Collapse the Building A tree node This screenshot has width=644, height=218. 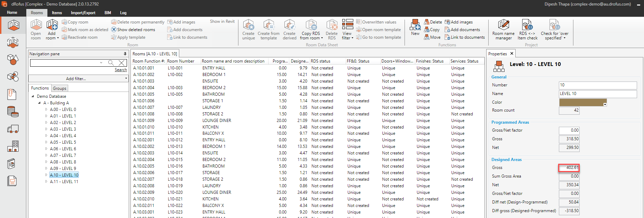(39, 103)
